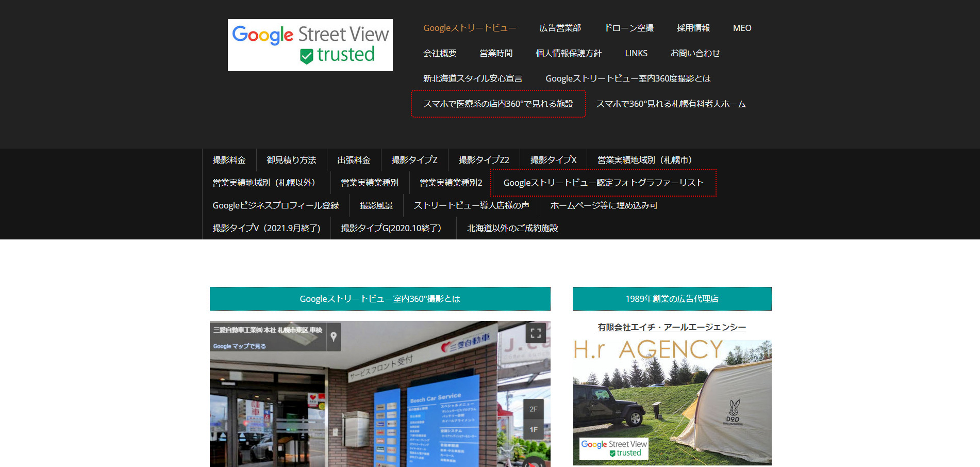The height and width of the screenshot is (467, 980).
Task: Switch street view to floor 2F
Action: [534, 409]
